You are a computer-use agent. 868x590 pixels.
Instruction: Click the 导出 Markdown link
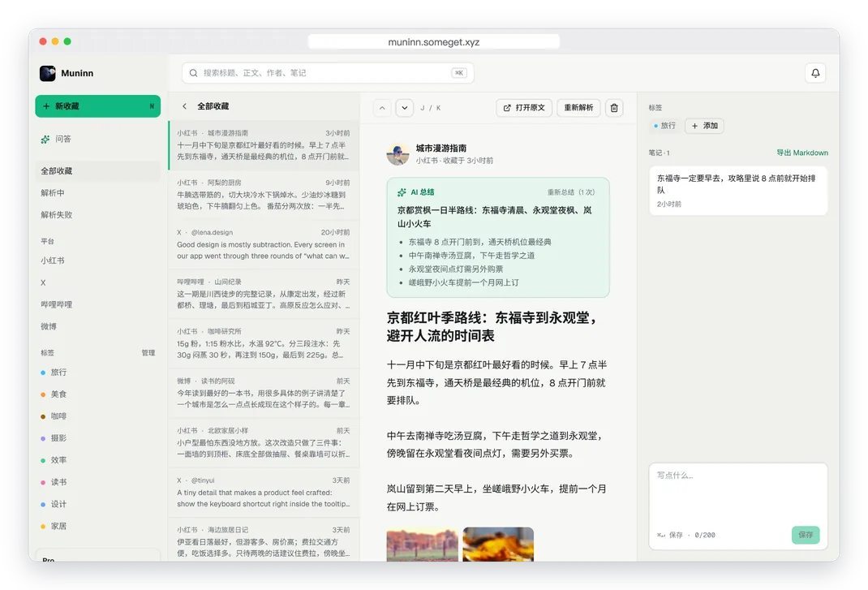pos(802,153)
